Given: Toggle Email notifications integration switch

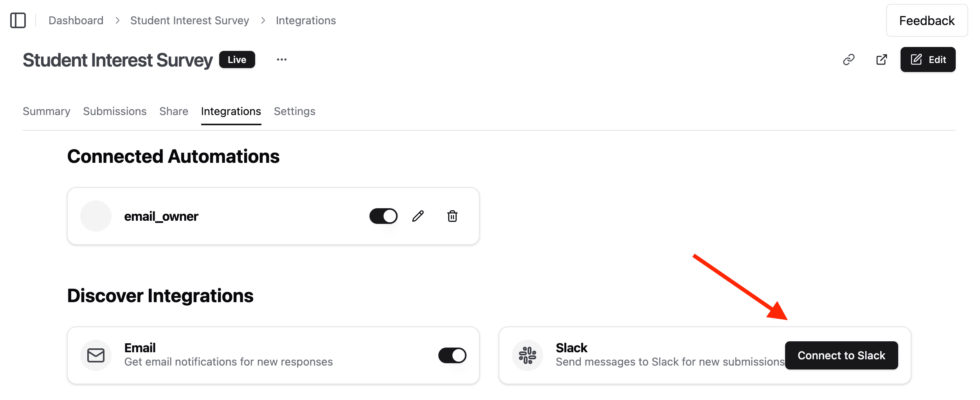Looking at the screenshot, I should click(452, 355).
